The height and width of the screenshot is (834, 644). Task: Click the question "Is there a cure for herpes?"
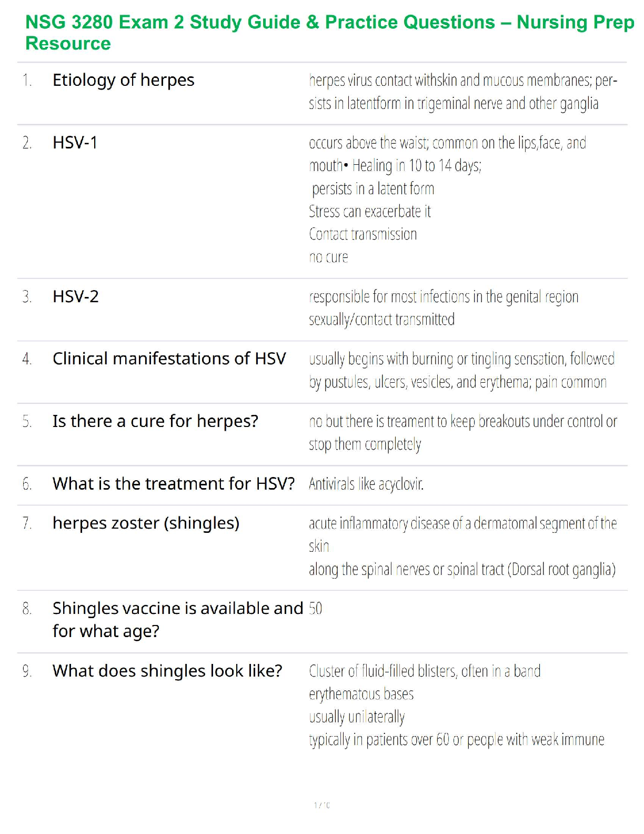point(155,421)
